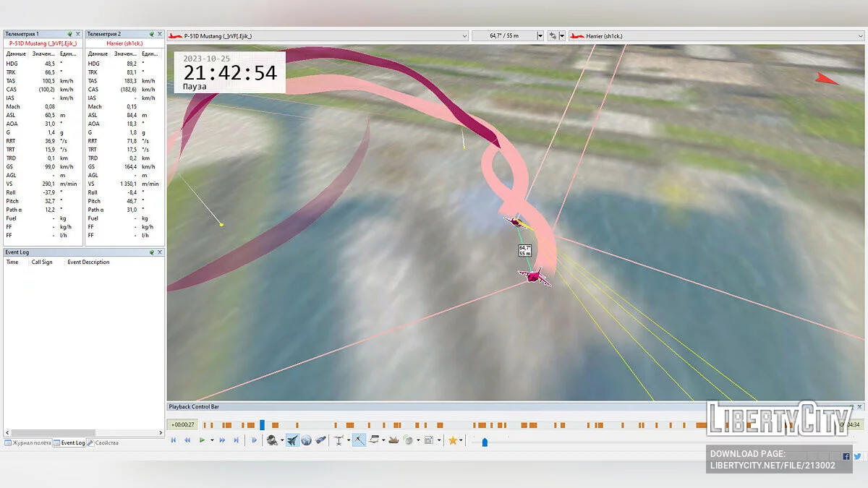Image resolution: width=868 pixels, height=488 pixels.
Task: Click the gold star bookmark icon
Action: [452, 440]
